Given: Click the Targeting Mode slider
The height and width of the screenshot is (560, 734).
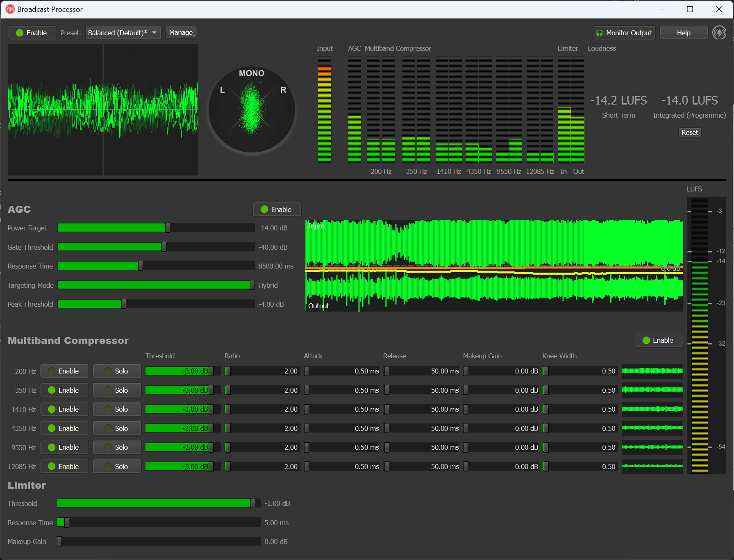Looking at the screenshot, I should tap(156, 285).
